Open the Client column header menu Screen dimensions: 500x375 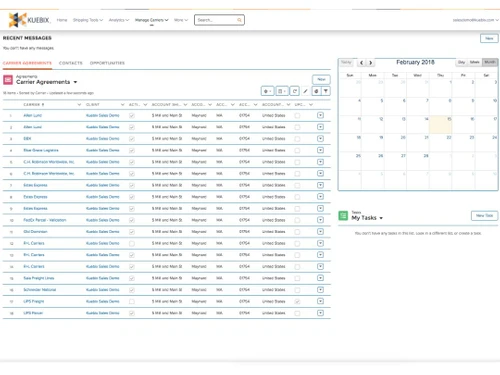[122, 105]
